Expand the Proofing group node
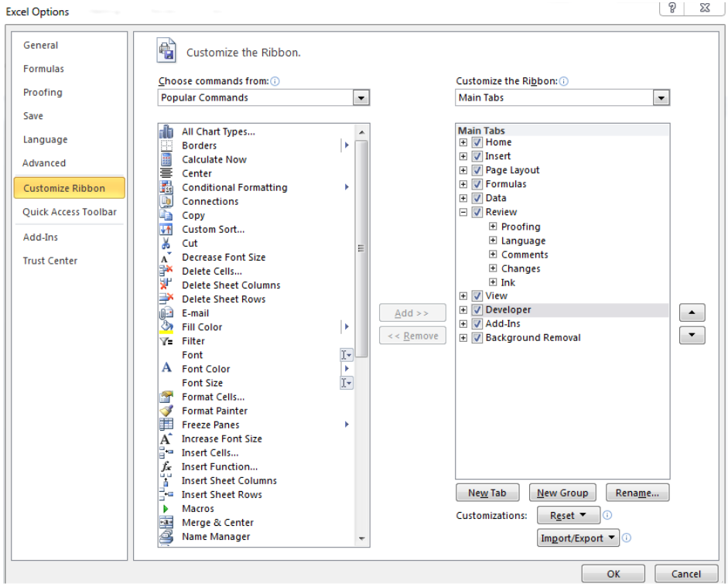The height and width of the screenshot is (587, 728). pos(493,227)
